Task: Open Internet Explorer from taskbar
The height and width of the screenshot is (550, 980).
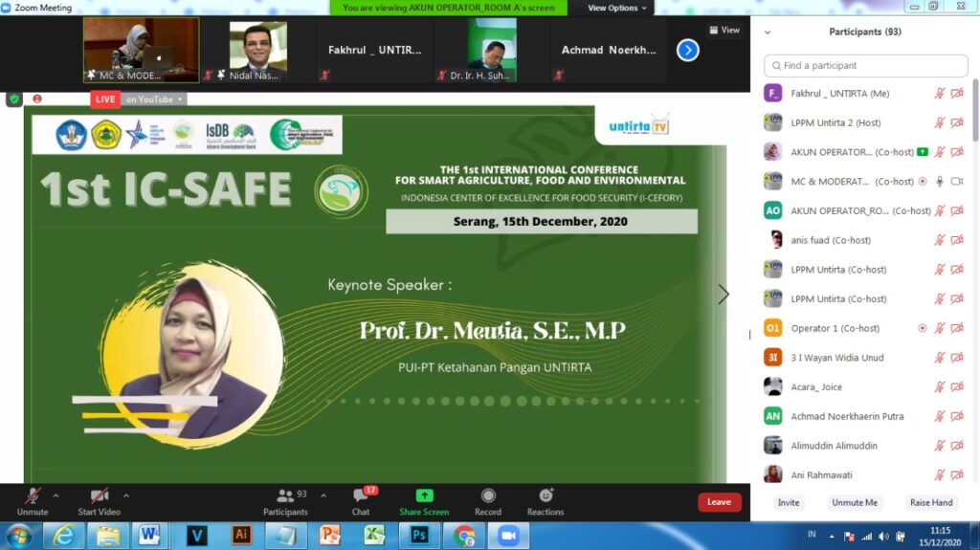Action: pos(64,536)
